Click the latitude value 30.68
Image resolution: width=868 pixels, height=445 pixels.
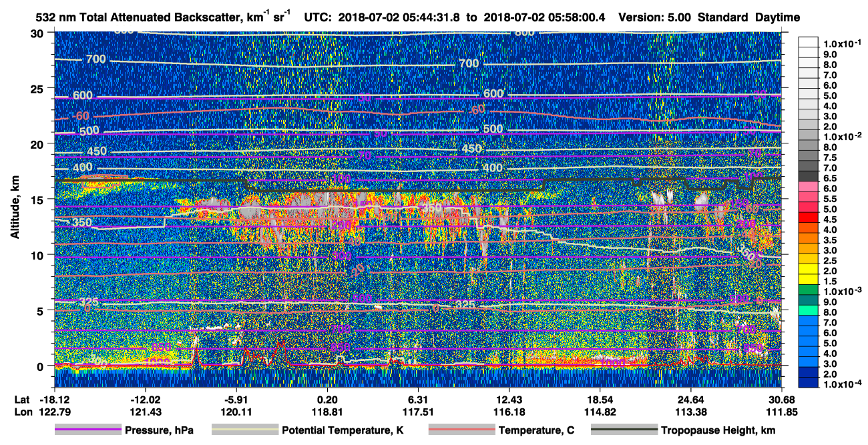[x=782, y=399]
